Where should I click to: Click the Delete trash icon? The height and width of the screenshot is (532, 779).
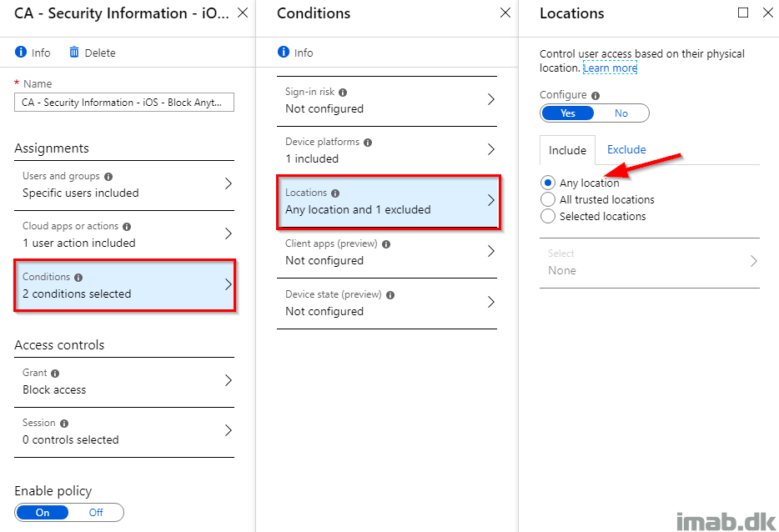click(x=74, y=52)
